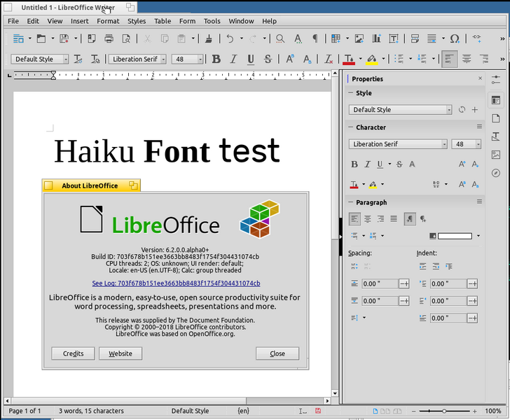Image resolution: width=510 pixels, height=420 pixels.
Task: Click the Open folder icon
Action: click(x=41, y=38)
